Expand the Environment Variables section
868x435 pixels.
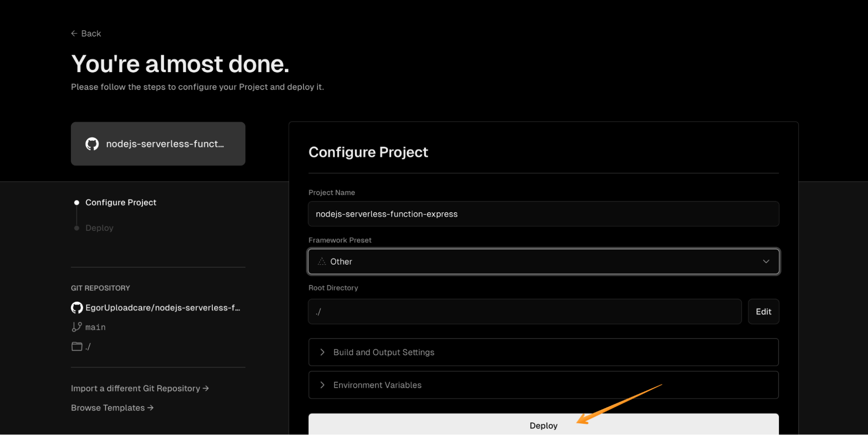(543, 385)
